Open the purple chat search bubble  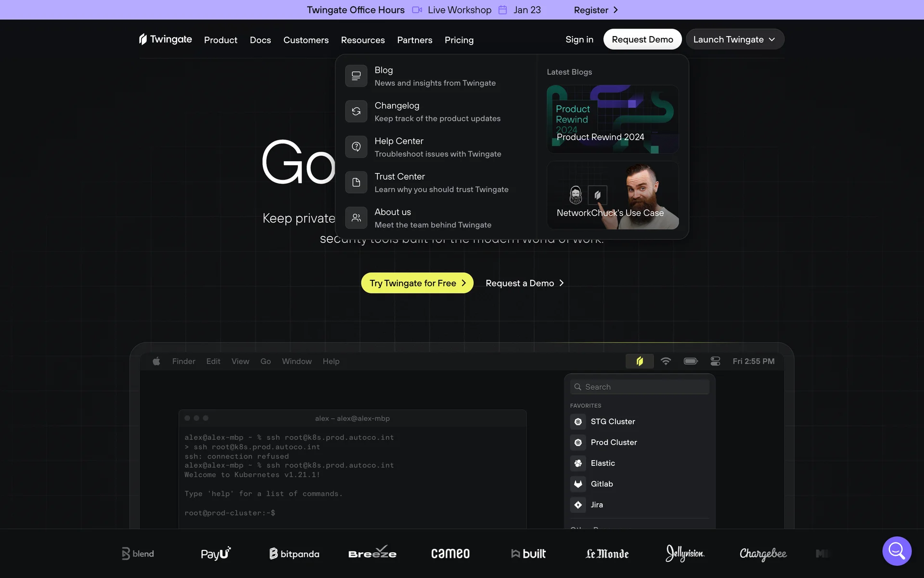(x=897, y=551)
